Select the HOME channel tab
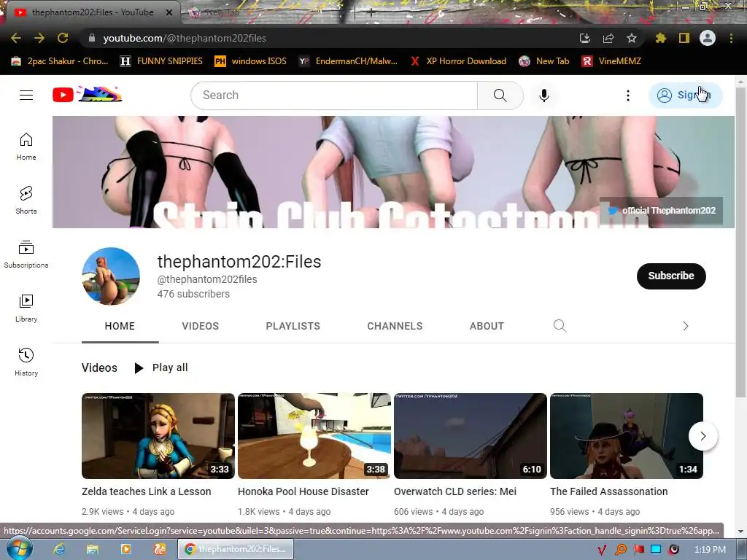This screenshot has height=560, width=747. (x=120, y=326)
